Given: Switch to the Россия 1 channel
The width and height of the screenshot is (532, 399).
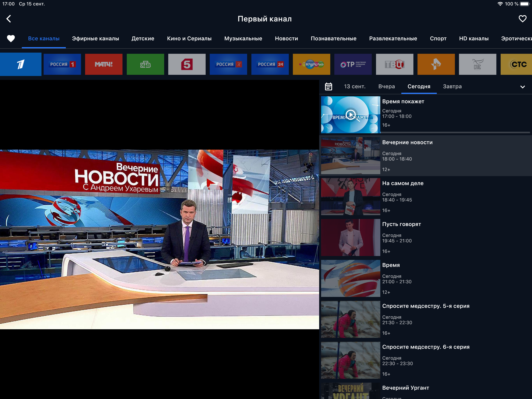Looking at the screenshot, I should click(x=62, y=64).
